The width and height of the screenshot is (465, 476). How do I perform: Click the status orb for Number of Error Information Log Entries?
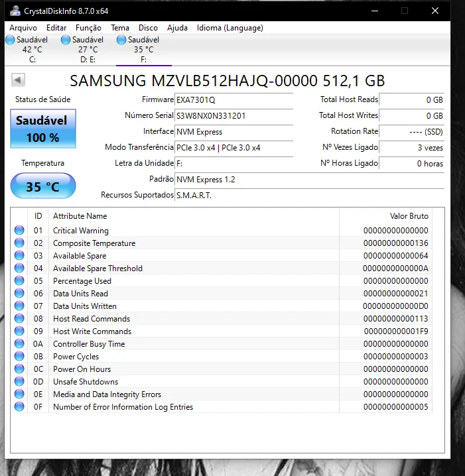[19, 406]
